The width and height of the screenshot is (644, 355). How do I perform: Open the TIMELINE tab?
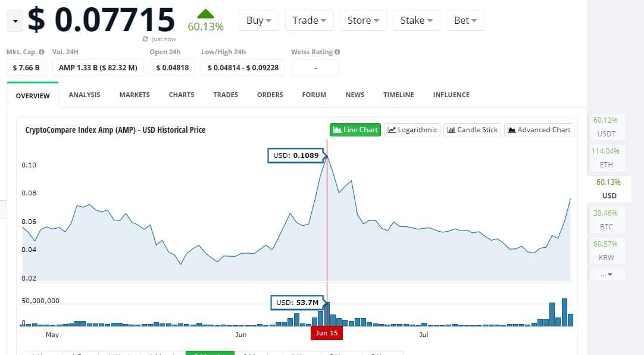pyautogui.click(x=399, y=95)
